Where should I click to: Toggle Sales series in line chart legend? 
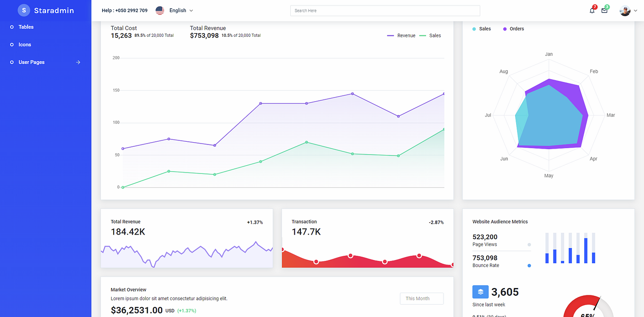pos(430,35)
